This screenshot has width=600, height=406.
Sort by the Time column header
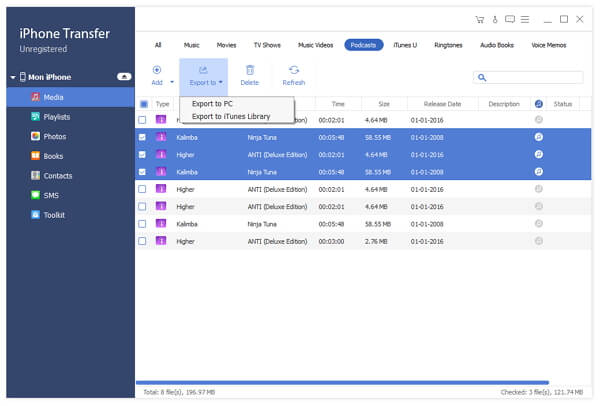coord(338,104)
